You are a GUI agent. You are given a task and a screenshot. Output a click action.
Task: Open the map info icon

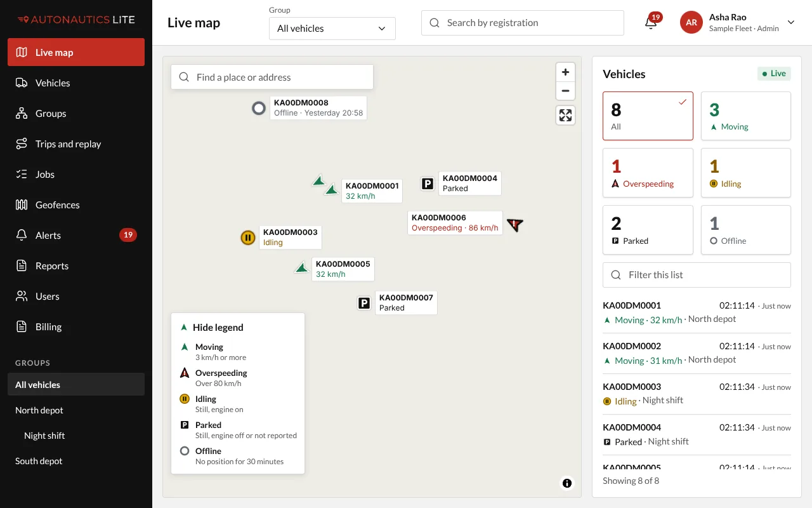coord(567,483)
